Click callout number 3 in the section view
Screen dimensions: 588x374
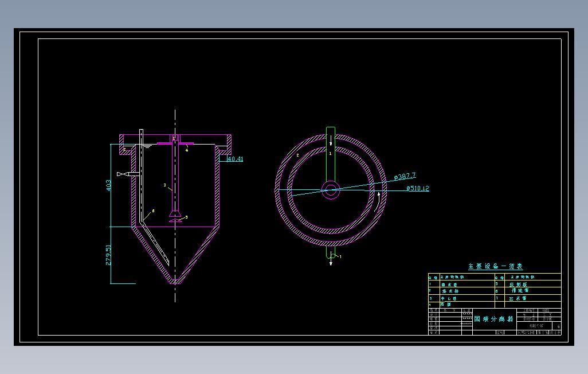coord(164,185)
